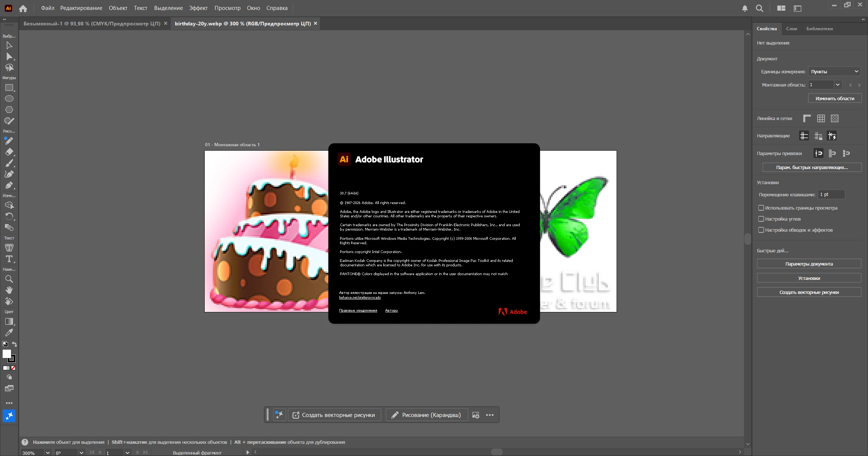Toggle transparency grid display
The image size is (868, 456).
835,118
